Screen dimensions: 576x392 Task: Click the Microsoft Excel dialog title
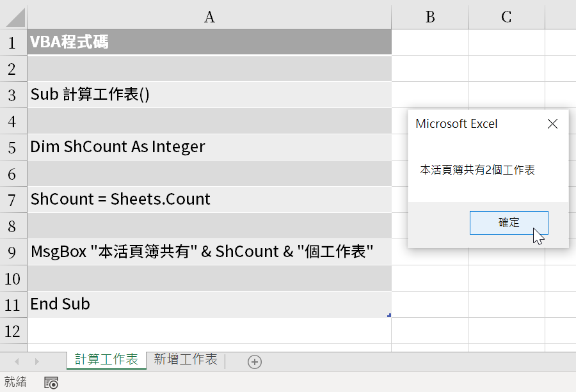456,123
